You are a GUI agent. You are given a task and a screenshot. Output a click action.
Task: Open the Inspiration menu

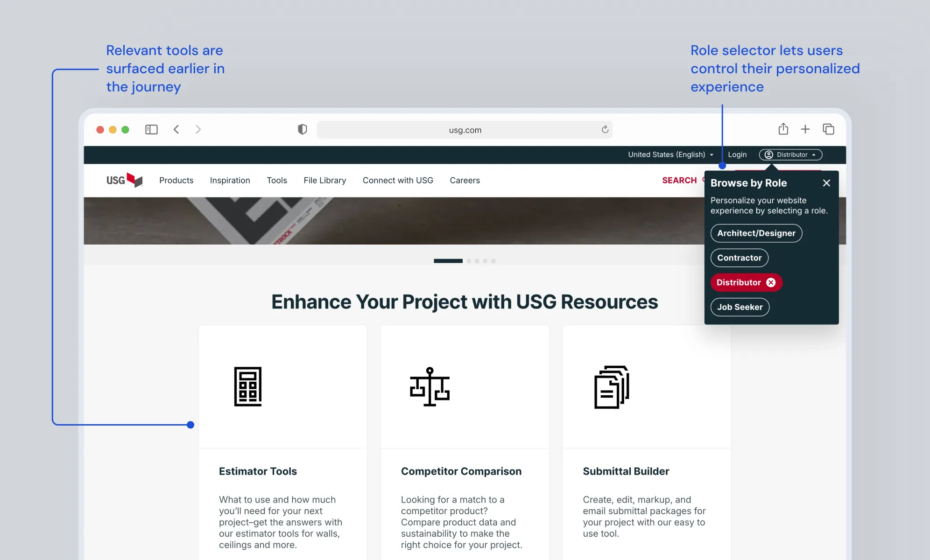(x=230, y=180)
